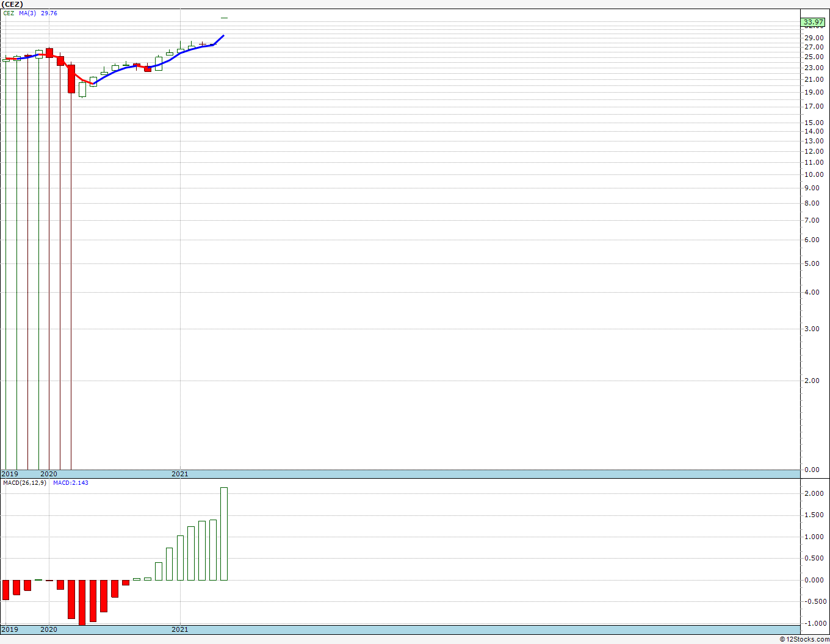830x644 pixels.
Task: Select the 27.00 price axis label
Action: (814, 47)
